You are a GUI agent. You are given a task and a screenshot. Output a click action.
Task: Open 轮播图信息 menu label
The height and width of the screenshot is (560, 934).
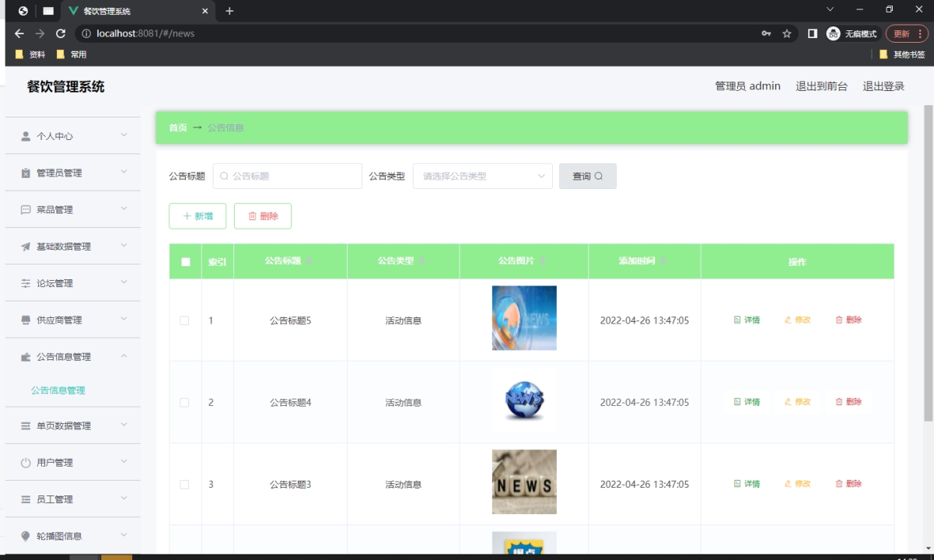coord(59,536)
